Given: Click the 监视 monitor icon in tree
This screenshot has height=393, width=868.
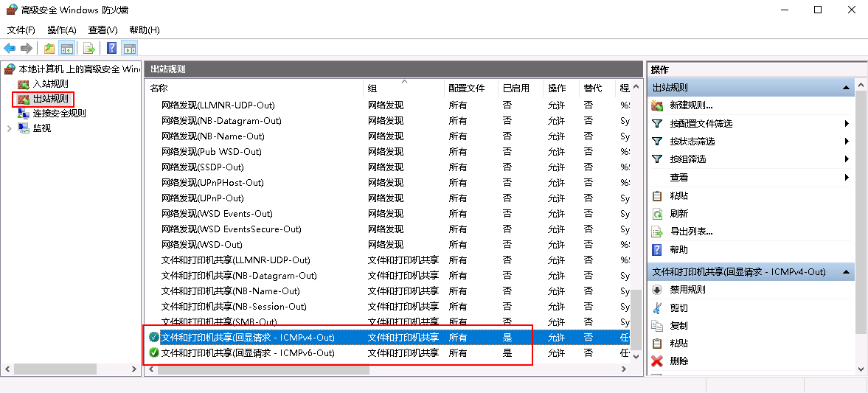Looking at the screenshot, I should [24, 128].
